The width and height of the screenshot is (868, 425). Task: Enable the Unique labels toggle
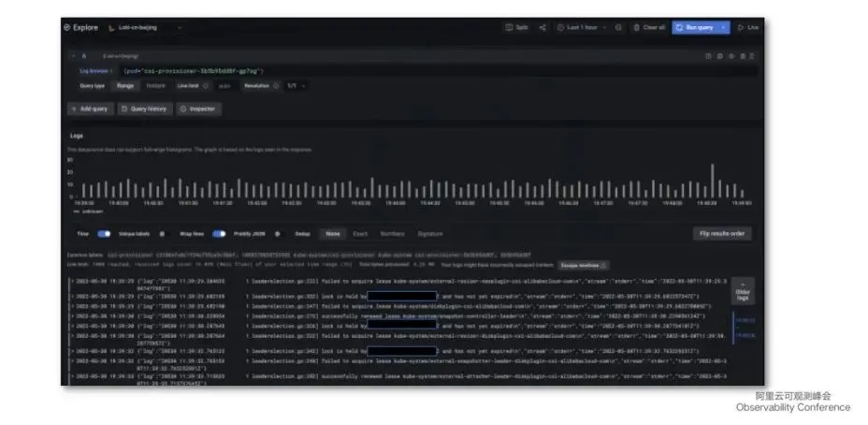[162, 234]
